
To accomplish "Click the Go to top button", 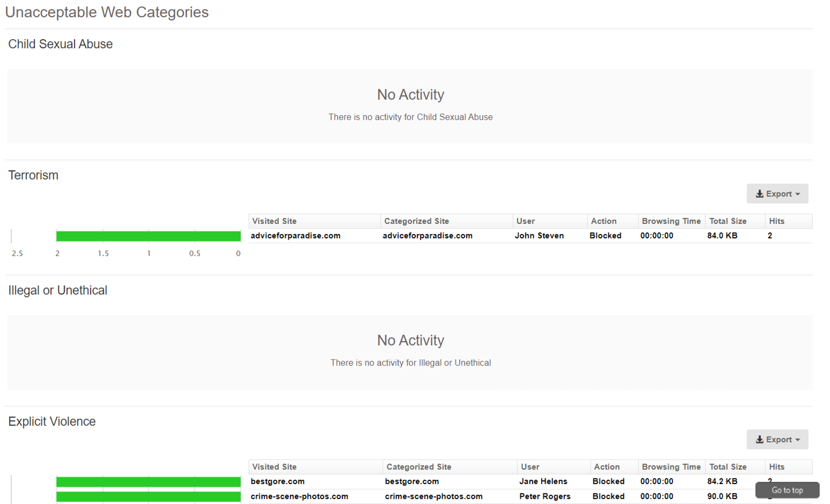I will coord(787,490).
